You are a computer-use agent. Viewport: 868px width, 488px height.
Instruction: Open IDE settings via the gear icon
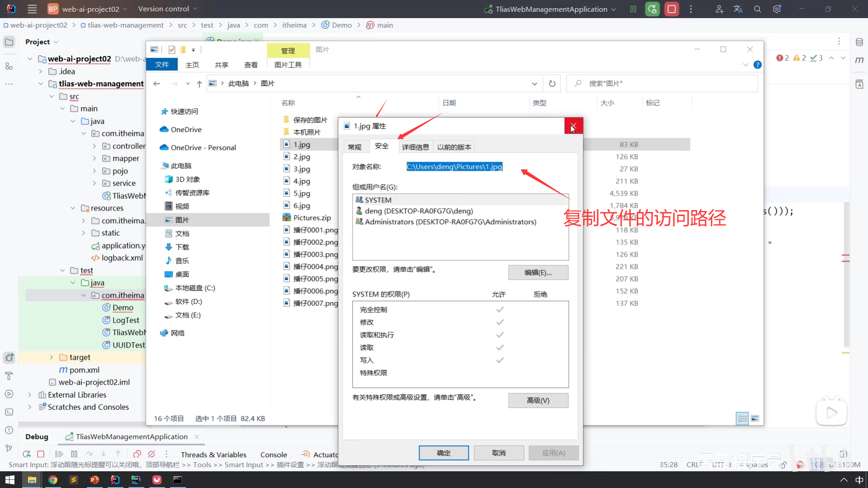(777, 9)
